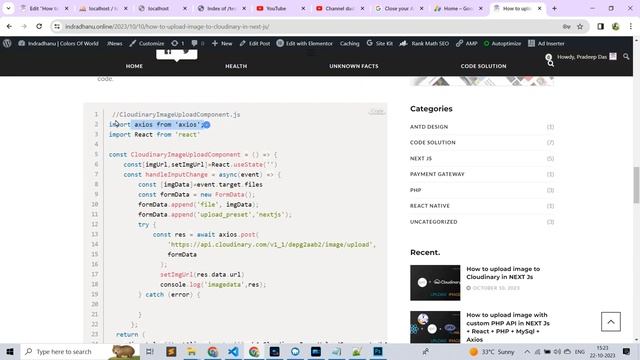The image size is (640, 360).
Task: Open the UNKNOWN FACTS navigation item
Action: pyautogui.click(x=354, y=66)
